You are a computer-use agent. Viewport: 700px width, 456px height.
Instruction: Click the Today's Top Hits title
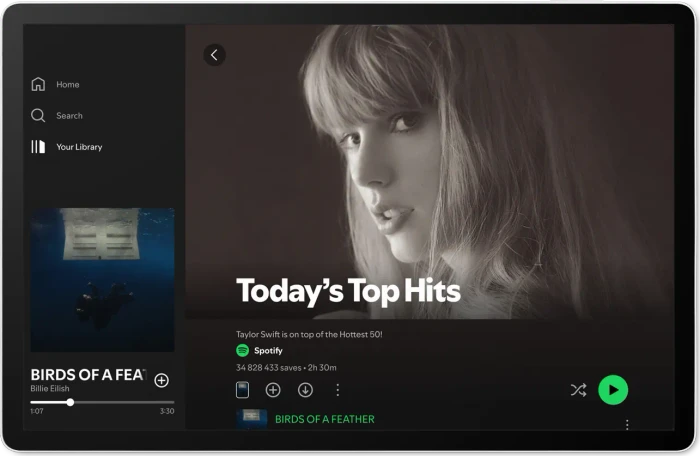[348, 291]
